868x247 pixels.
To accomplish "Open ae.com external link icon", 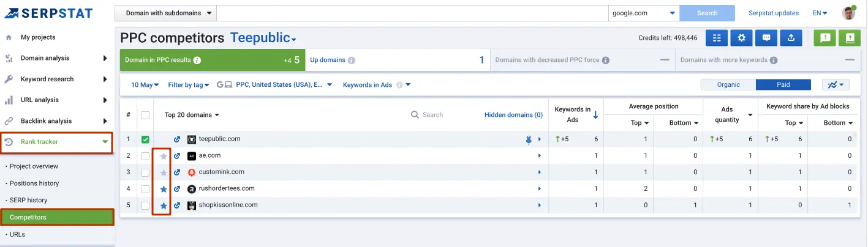I will pos(177,156).
